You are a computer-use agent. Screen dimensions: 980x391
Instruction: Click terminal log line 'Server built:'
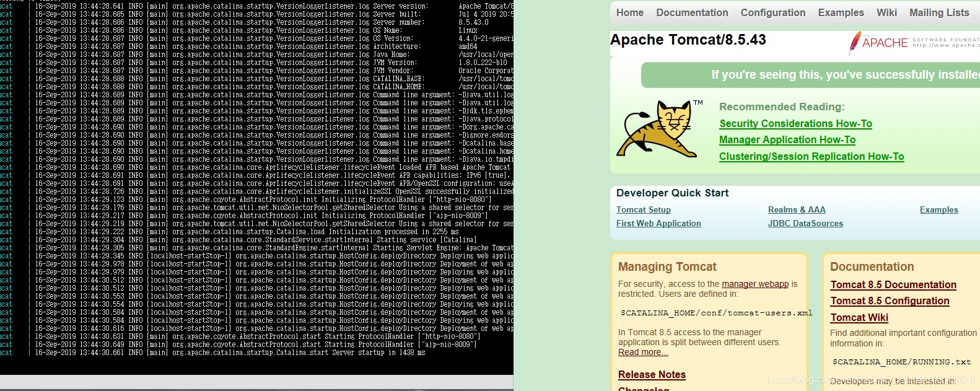(274, 14)
